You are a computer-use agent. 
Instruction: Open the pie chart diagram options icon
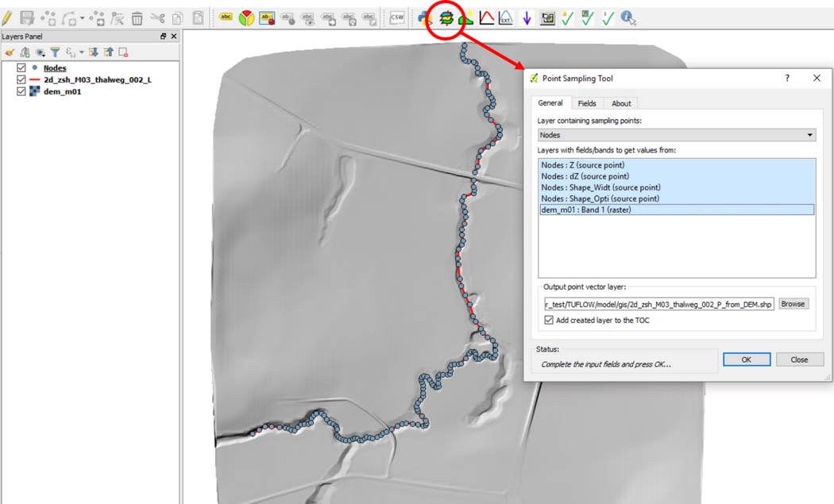click(x=247, y=17)
